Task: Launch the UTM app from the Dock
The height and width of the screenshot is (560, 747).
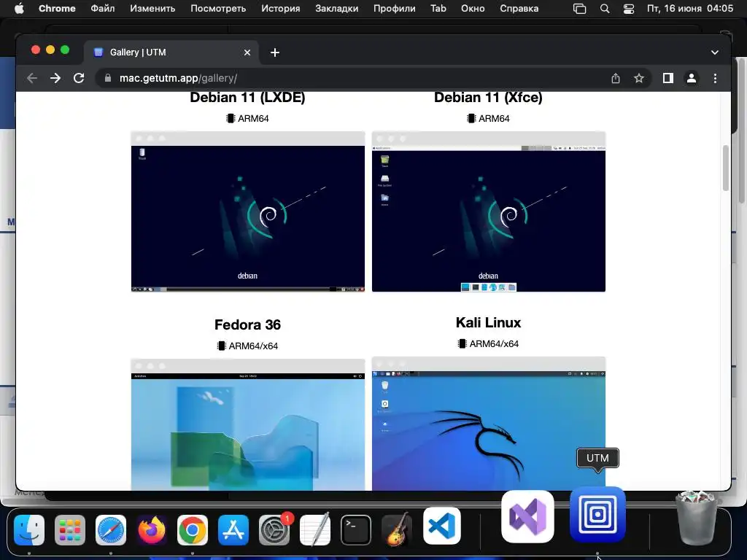Action: click(x=597, y=514)
